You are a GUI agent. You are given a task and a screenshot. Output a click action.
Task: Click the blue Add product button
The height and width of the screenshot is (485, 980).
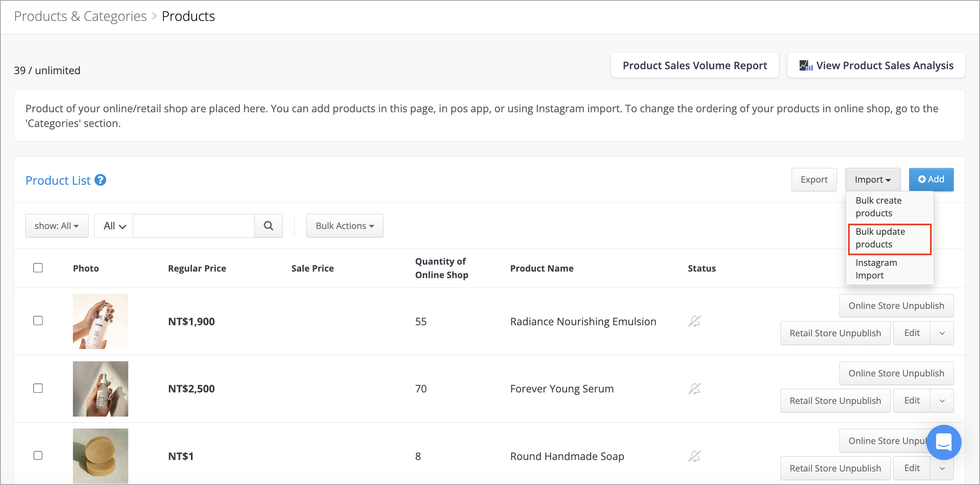931,179
